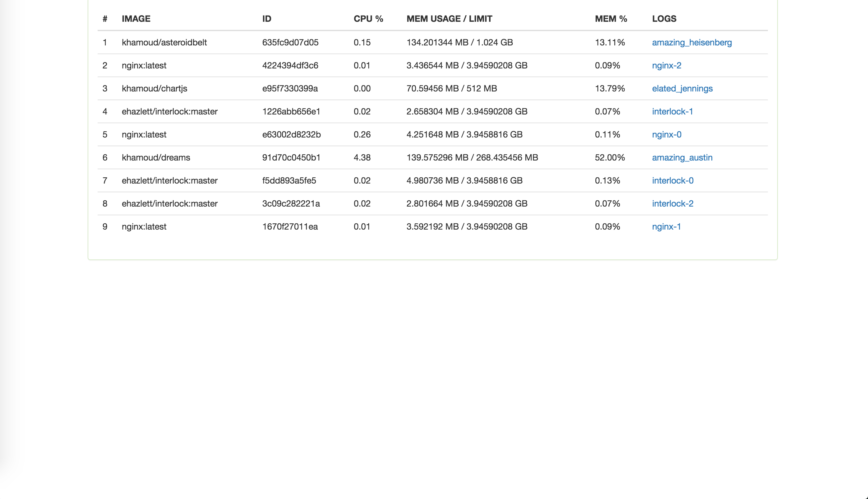This screenshot has height=499, width=868.
Task: View amazing_austin logs
Action: [x=682, y=157]
